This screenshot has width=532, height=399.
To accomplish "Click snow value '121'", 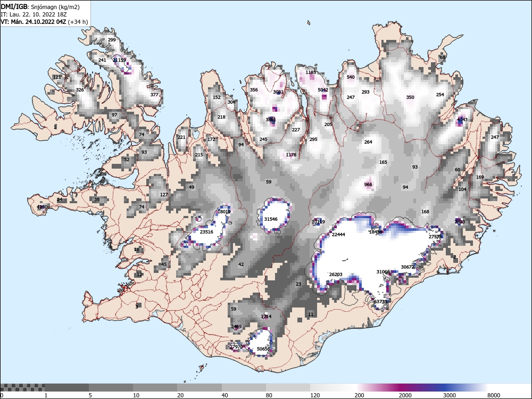I will pyautogui.click(x=57, y=77).
